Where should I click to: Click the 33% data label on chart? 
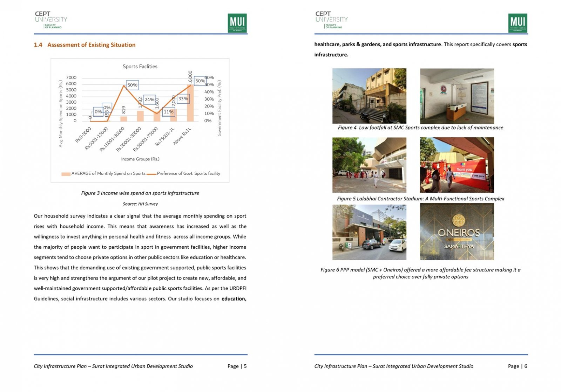(183, 99)
